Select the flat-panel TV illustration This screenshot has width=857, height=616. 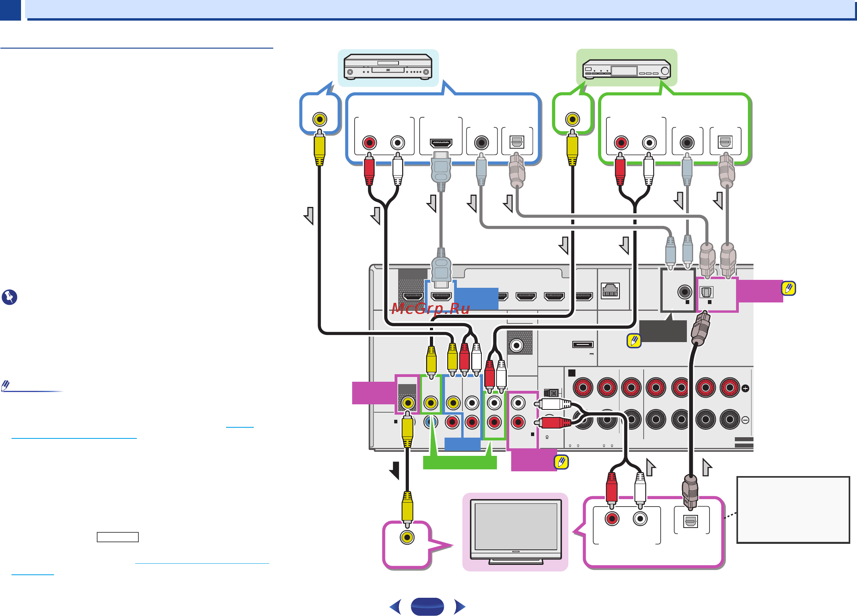click(x=516, y=532)
